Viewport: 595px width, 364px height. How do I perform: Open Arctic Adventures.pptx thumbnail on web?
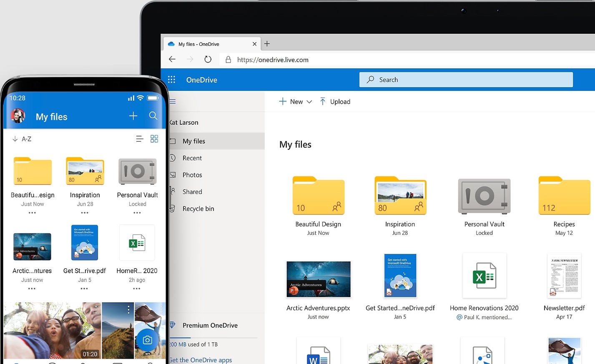click(319, 279)
